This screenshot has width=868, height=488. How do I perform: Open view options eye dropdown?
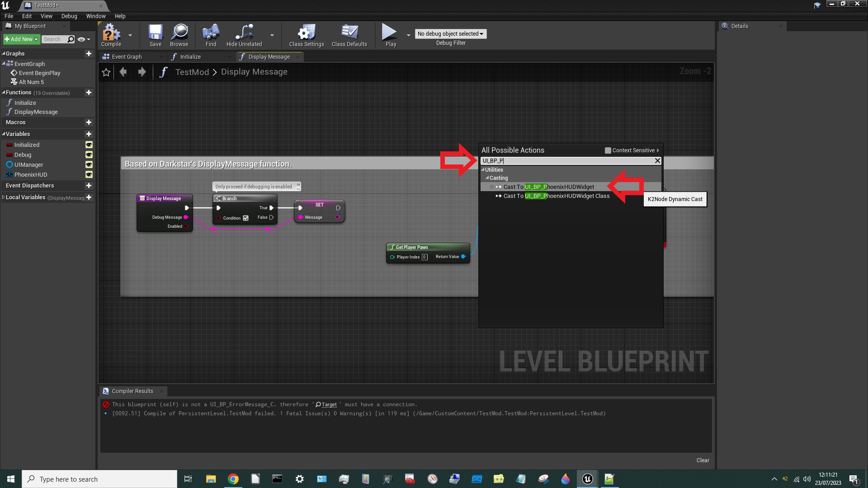84,39
